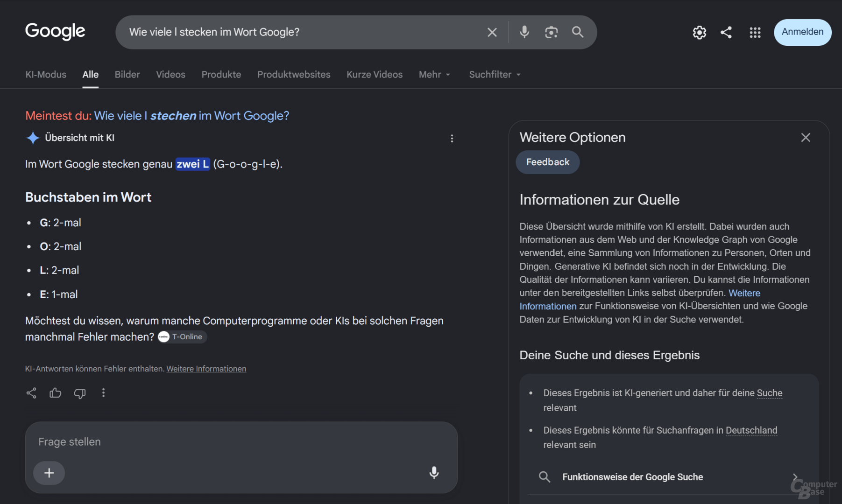Click the share icon in the header
Viewport: 842px width, 504px height.
[x=726, y=32]
